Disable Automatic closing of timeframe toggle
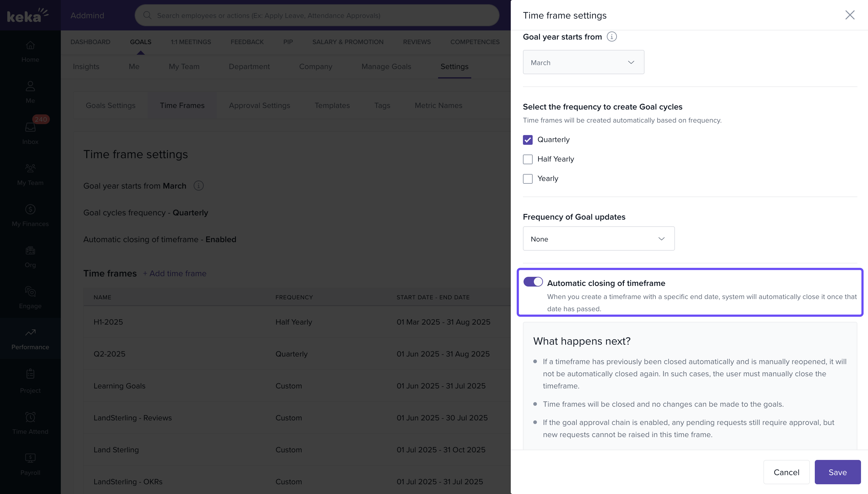 pyautogui.click(x=533, y=282)
